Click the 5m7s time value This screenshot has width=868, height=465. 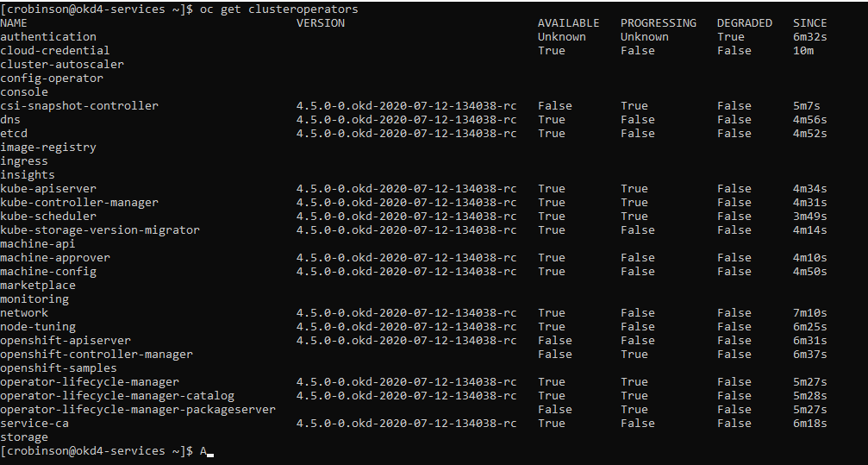pos(807,106)
